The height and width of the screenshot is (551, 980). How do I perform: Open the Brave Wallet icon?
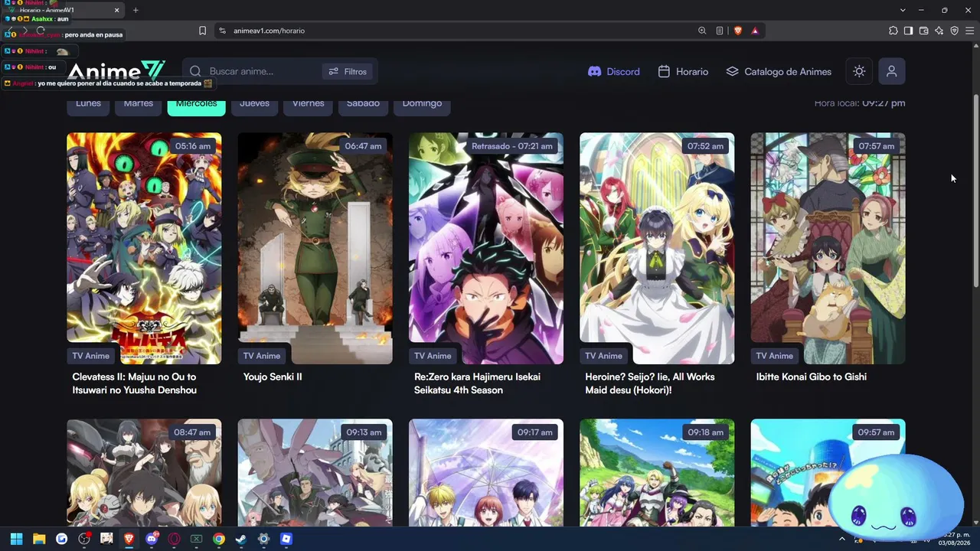point(923,31)
